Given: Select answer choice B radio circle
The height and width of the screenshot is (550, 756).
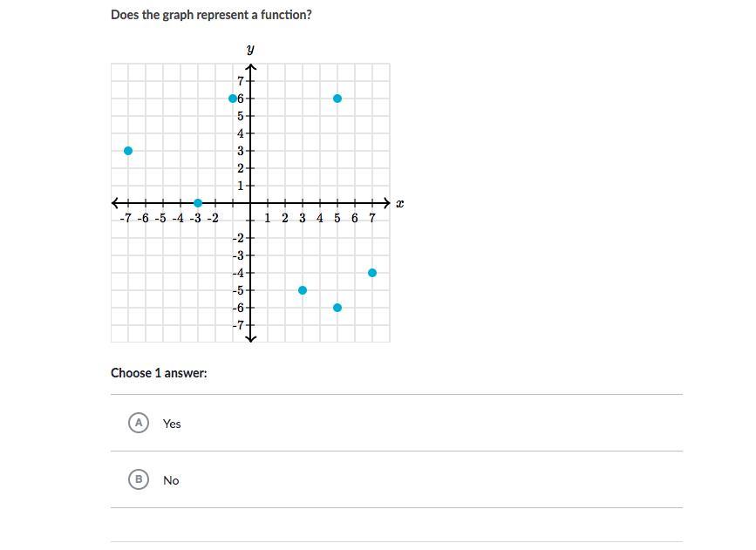Looking at the screenshot, I should (x=138, y=479).
